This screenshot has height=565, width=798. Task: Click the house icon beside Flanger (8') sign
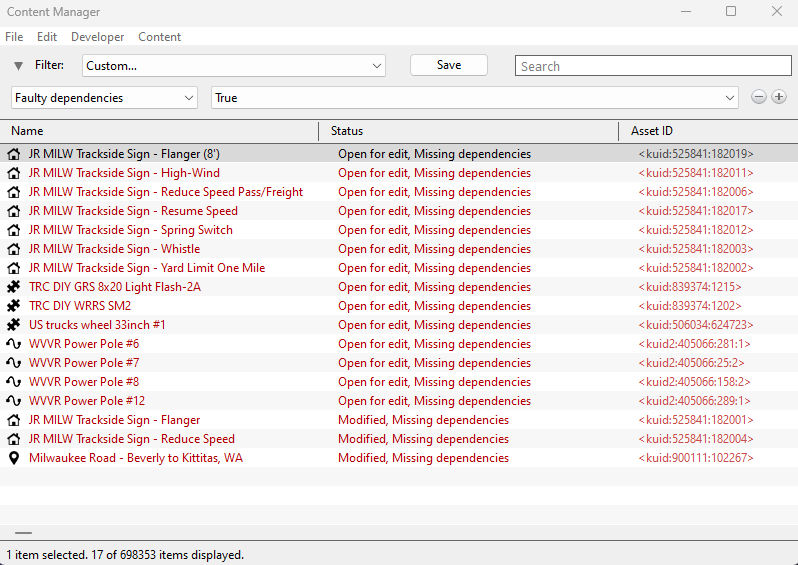click(x=13, y=154)
